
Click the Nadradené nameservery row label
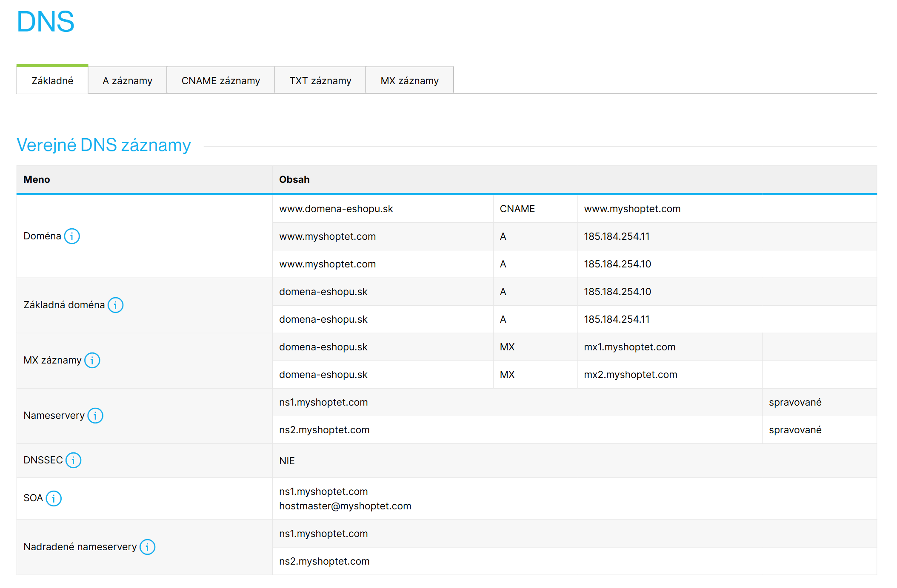pos(80,547)
